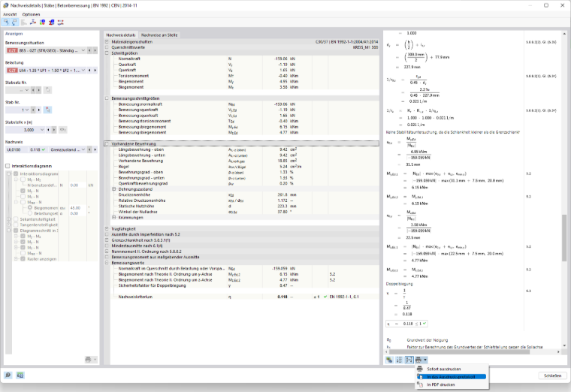Screen dimensions: 571x392
Task: Expand the Dehnungszustand tree row
Action: tap(113, 189)
